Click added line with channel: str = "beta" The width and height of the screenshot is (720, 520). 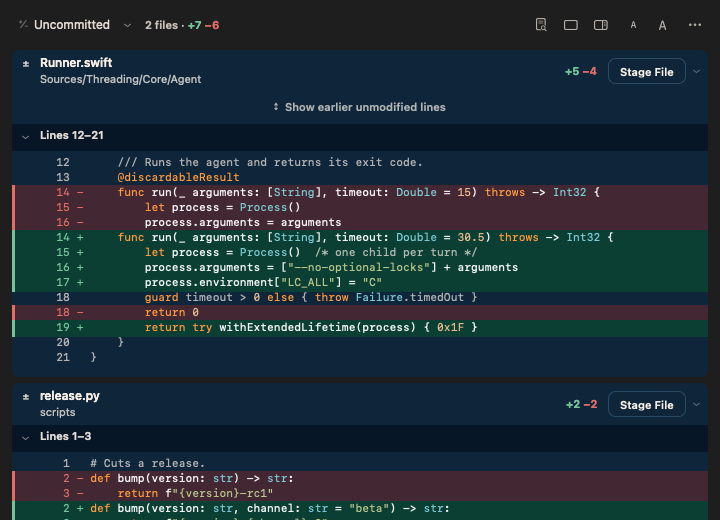click(360, 509)
